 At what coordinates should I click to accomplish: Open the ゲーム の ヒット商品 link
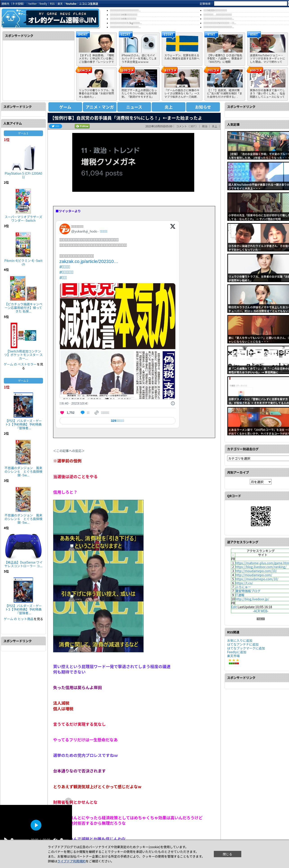(x=18, y=619)
